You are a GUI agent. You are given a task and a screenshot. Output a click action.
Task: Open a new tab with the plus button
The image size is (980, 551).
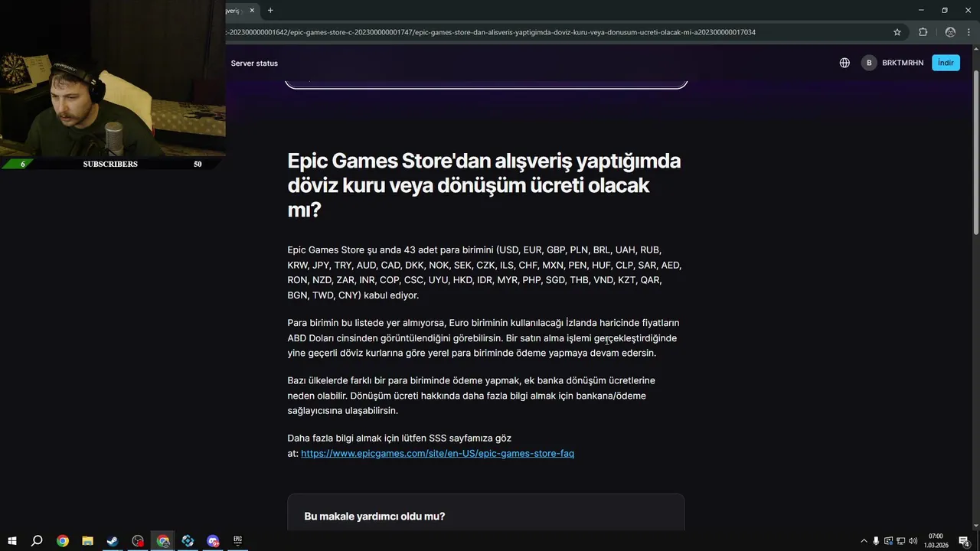[x=270, y=10]
